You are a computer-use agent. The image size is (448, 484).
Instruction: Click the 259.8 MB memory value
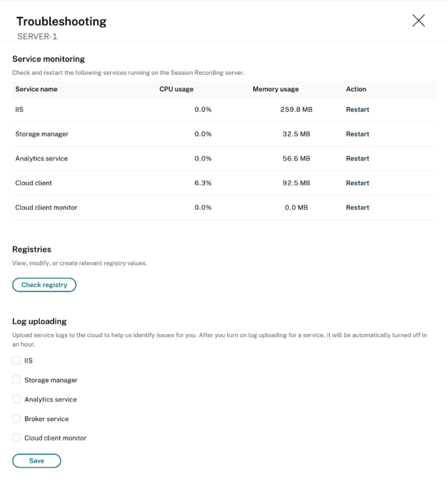295,110
